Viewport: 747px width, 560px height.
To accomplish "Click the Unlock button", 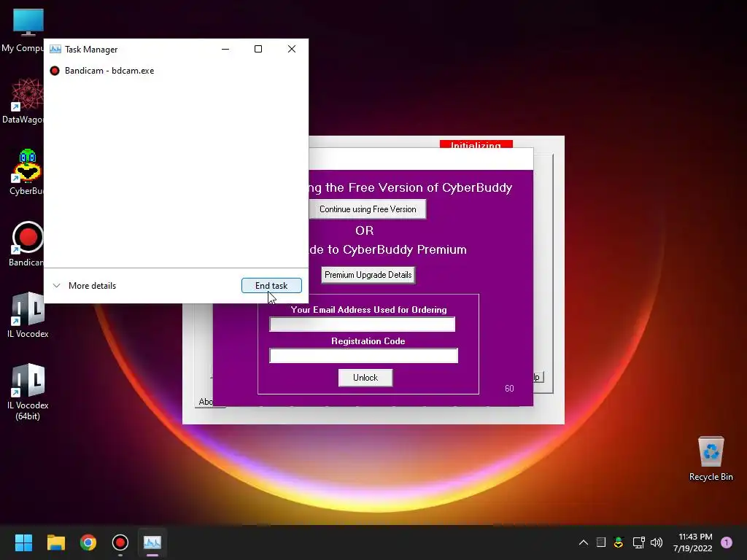I will point(365,378).
